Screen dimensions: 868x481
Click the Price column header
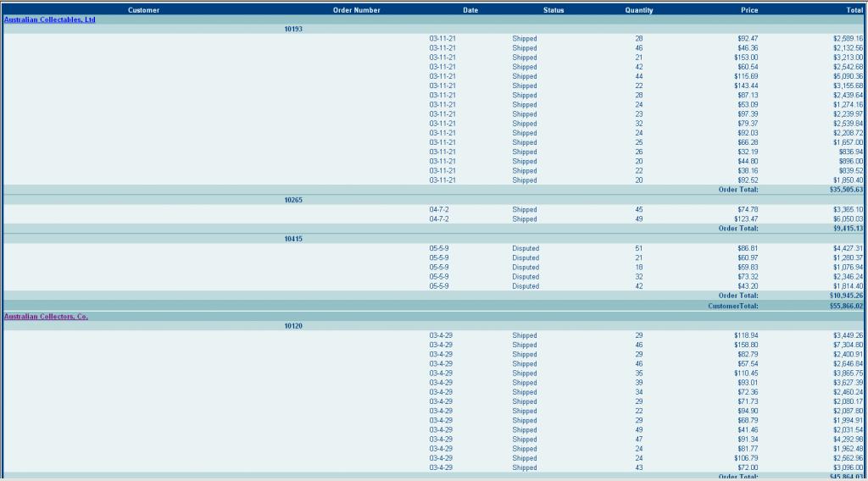click(x=749, y=10)
